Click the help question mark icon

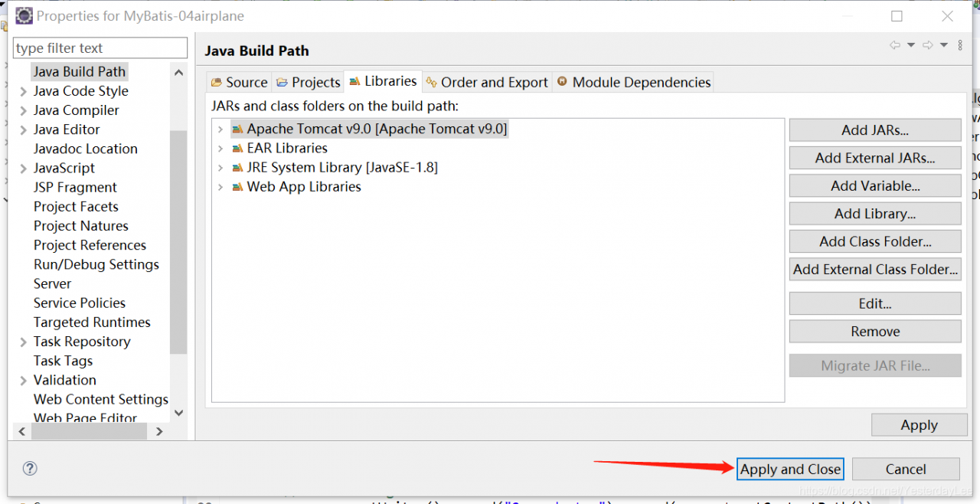[30, 469]
